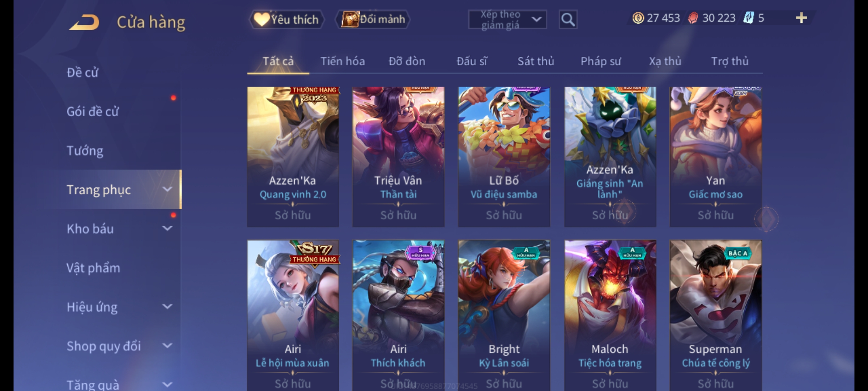This screenshot has height=391, width=868.
Task: Select the Tiến hóa tab
Action: (x=342, y=61)
